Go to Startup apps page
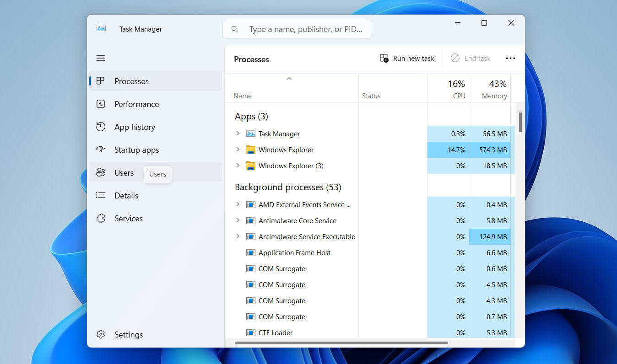The width and height of the screenshot is (617, 364). click(x=156, y=150)
